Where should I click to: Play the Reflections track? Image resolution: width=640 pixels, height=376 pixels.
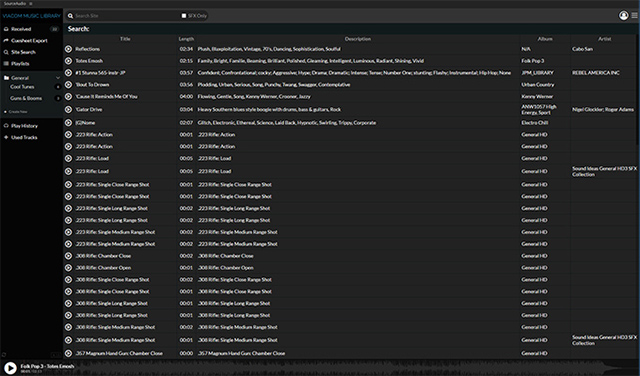tap(69, 49)
